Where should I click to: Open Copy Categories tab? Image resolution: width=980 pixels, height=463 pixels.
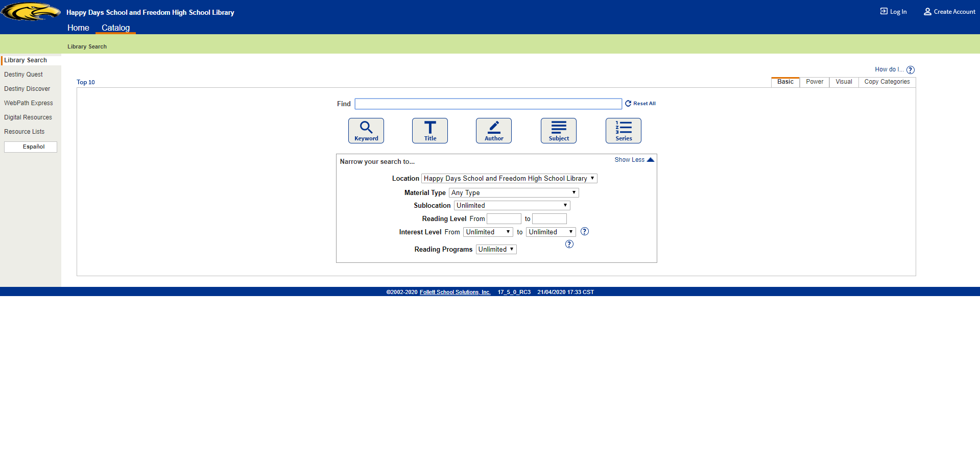pos(887,82)
